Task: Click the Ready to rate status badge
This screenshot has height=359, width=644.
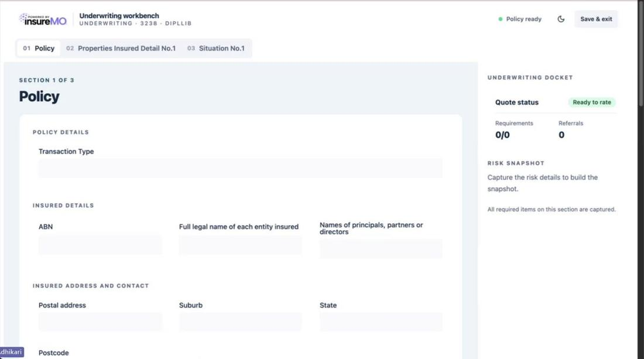Action: point(592,102)
